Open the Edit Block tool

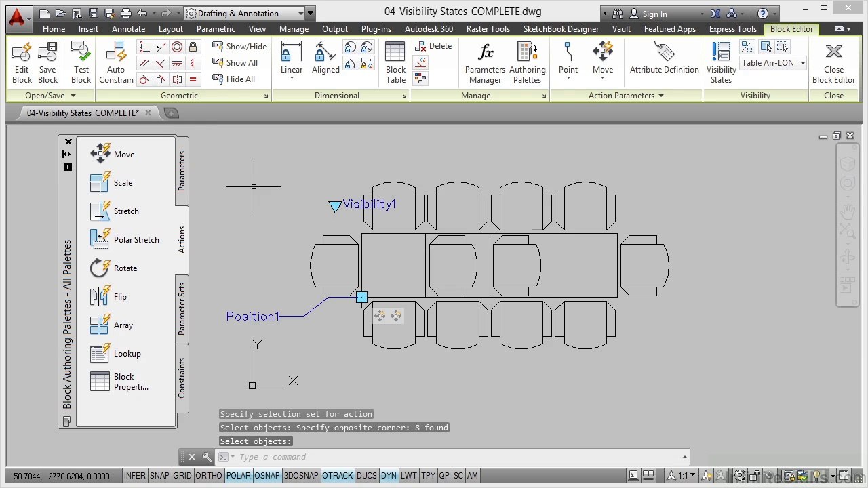point(22,62)
